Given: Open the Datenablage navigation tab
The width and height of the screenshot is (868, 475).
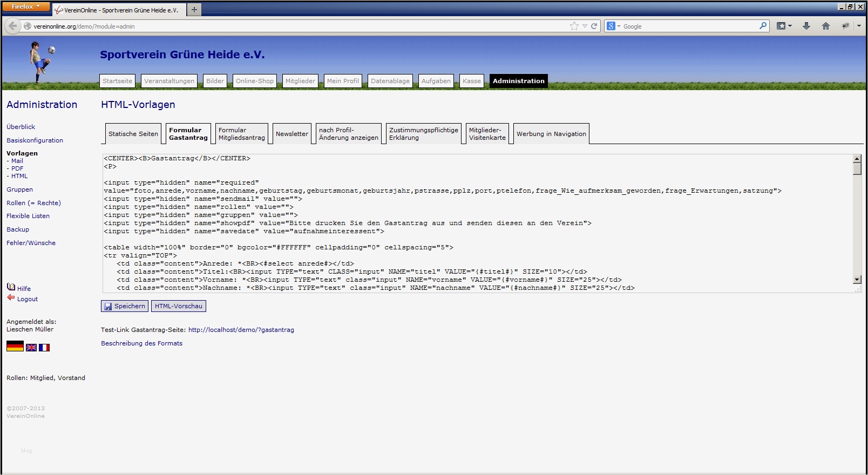Looking at the screenshot, I should pos(390,81).
